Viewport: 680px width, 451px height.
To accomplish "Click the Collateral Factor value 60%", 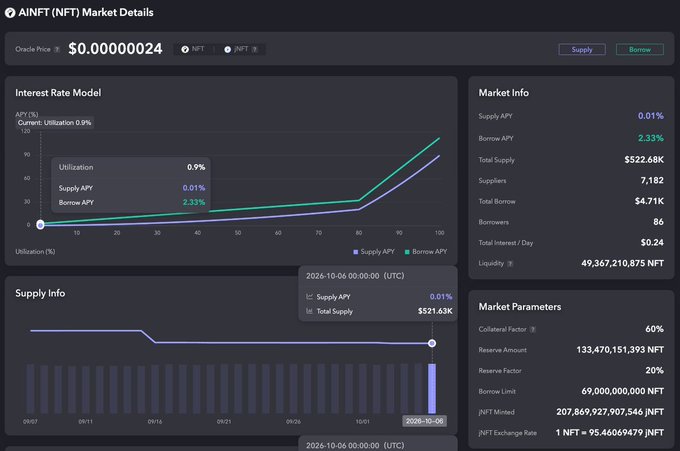I will coord(654,329).
